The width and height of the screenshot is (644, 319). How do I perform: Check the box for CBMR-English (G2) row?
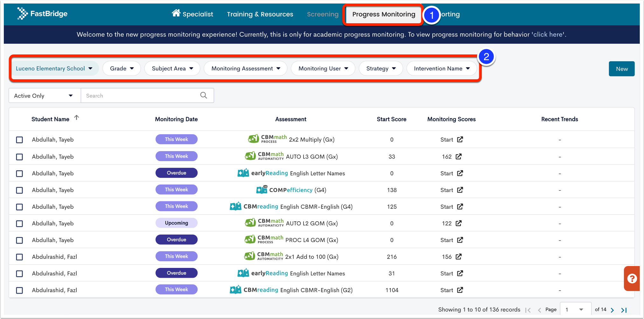point(19,290)
